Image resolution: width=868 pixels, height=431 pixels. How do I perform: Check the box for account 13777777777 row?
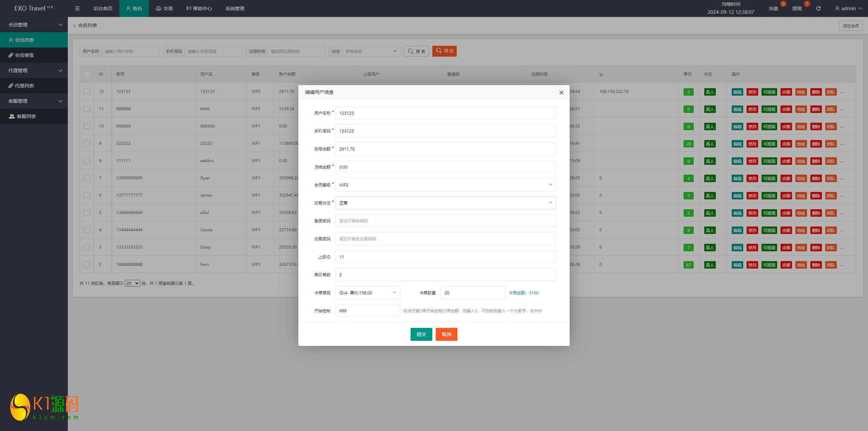click(x=87, y=195)
